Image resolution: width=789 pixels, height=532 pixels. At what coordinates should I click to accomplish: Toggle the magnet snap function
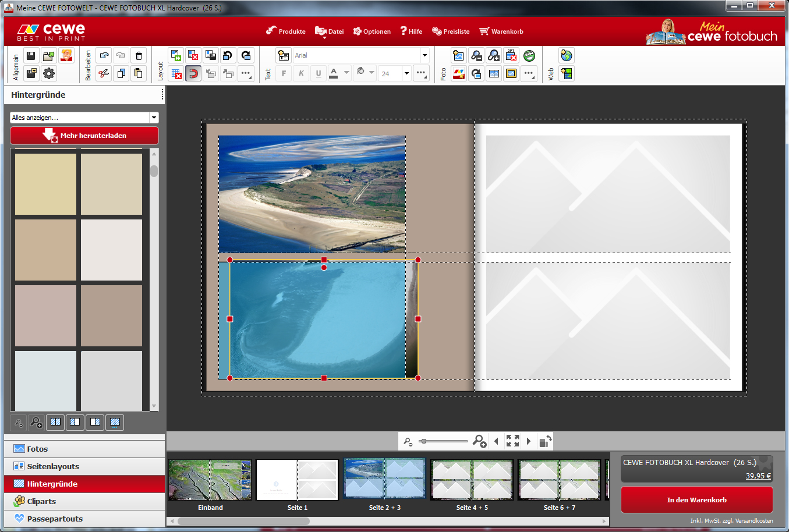coord(193,73)
